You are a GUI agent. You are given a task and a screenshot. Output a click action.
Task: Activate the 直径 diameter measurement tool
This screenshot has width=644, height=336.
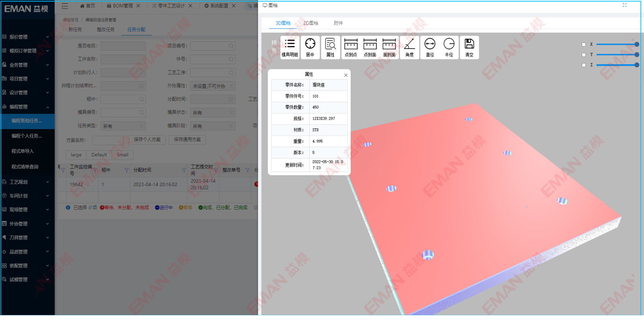tap(430, 48)
